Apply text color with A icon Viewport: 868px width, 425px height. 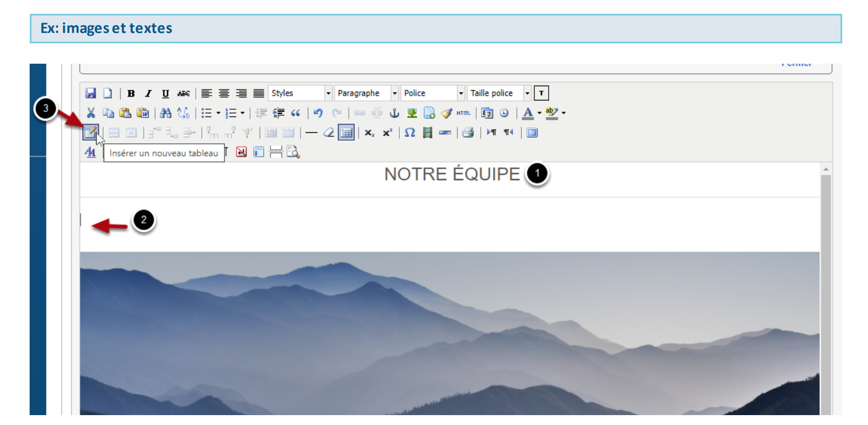click(x=528, y=113)
